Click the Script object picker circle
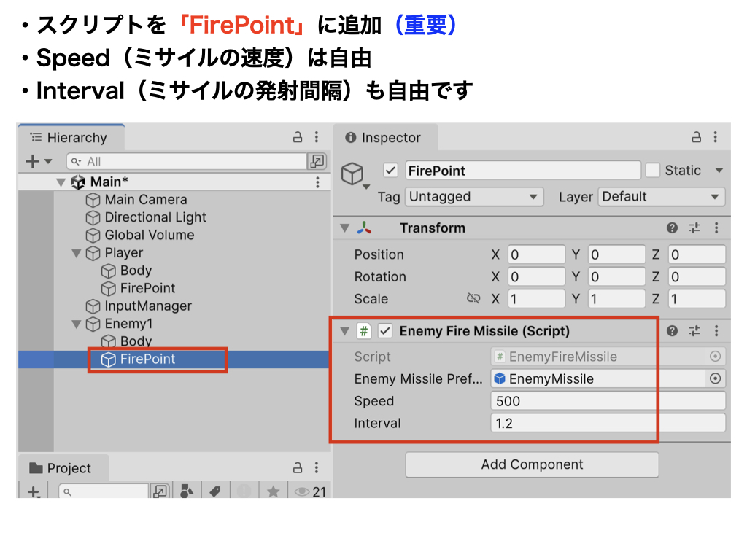 tap(715, 357)
